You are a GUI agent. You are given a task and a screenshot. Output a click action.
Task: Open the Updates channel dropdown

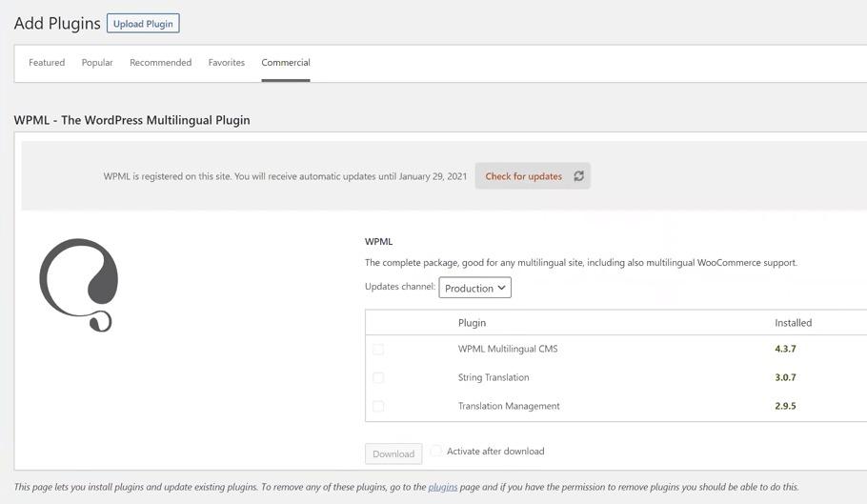click(474, 288)
